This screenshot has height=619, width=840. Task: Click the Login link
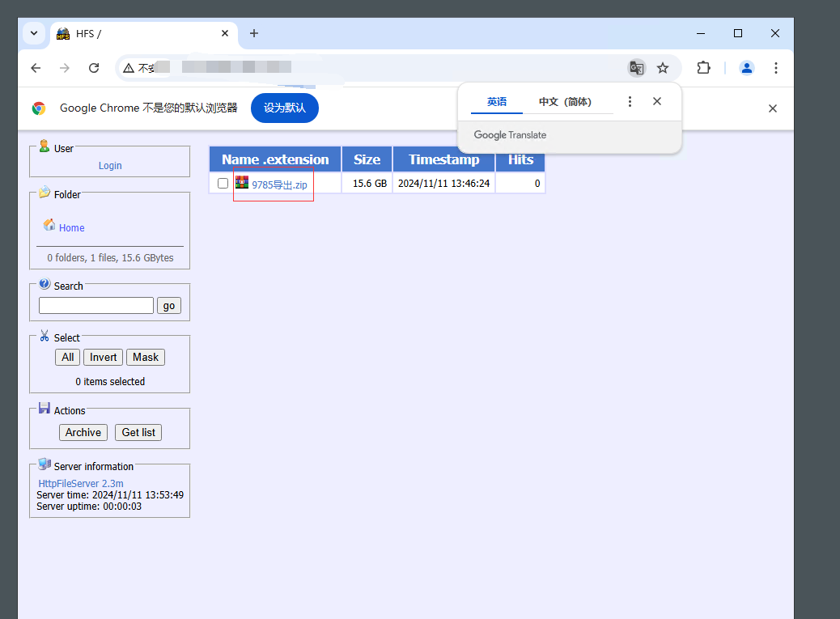point(110,166)
